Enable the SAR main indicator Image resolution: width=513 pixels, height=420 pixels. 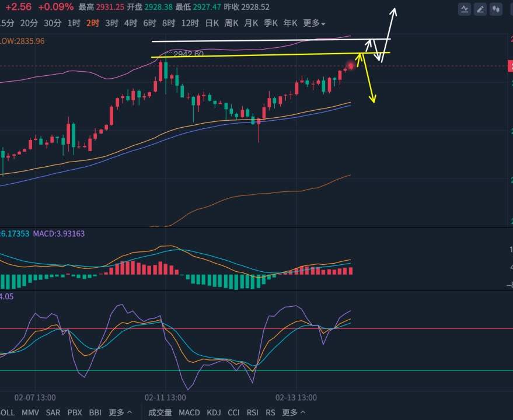tap(53, 412)
